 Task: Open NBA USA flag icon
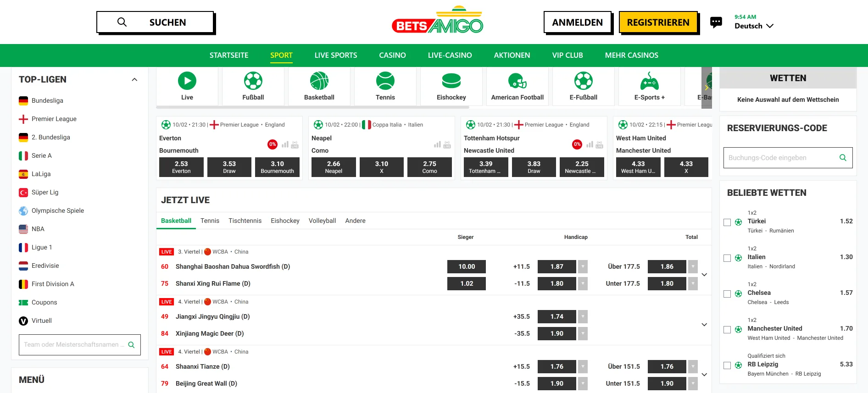23,229
